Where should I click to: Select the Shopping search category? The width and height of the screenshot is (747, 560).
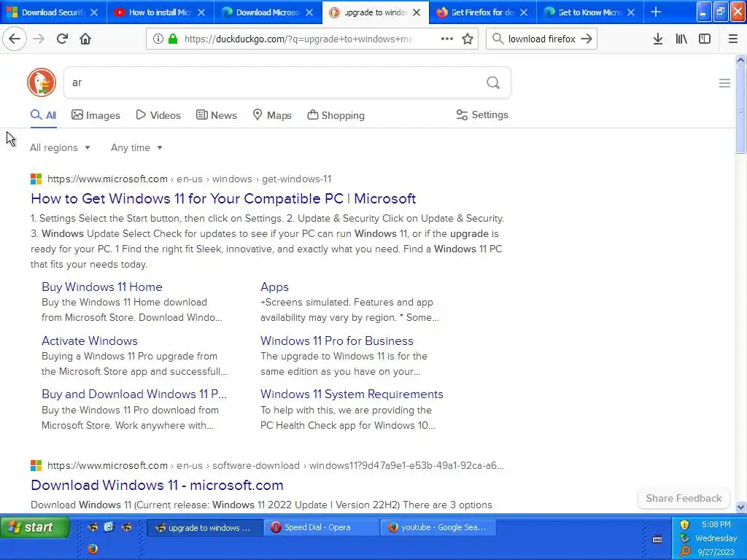(x=336, y=115)
